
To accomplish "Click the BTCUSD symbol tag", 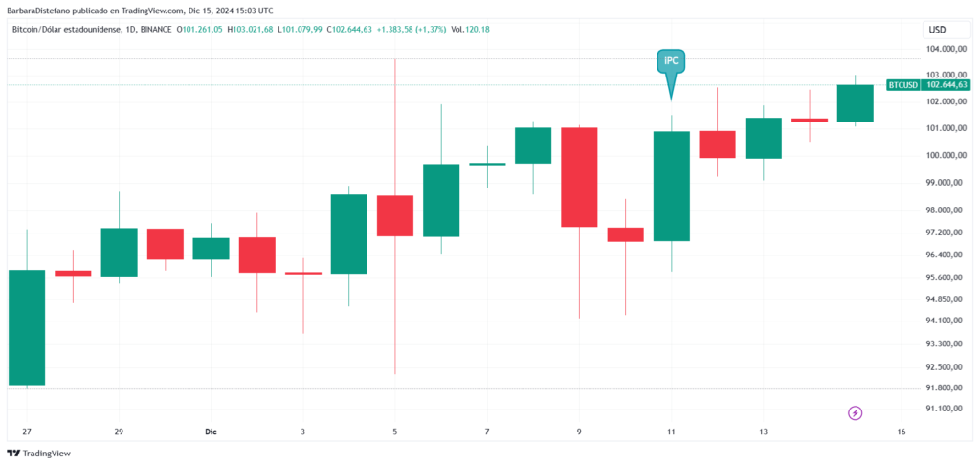I will coord(902,85).
